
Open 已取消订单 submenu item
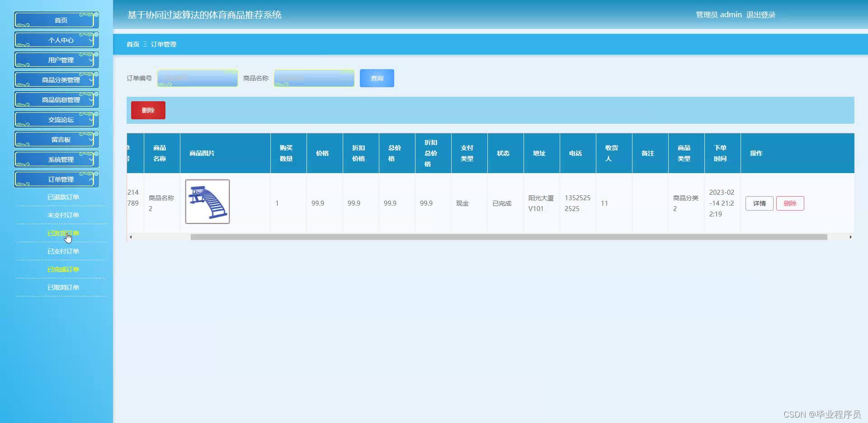63,287
